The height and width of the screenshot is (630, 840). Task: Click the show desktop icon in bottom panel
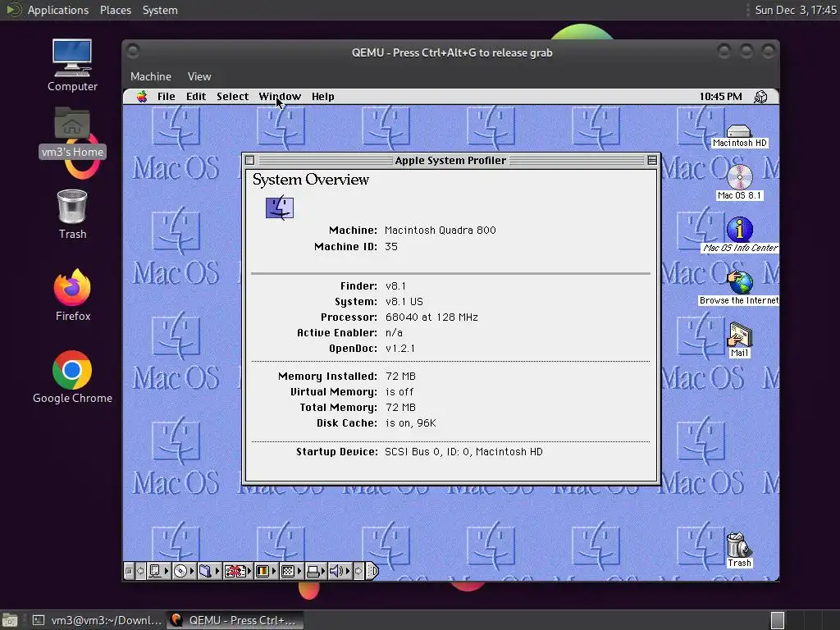[10, 620]
